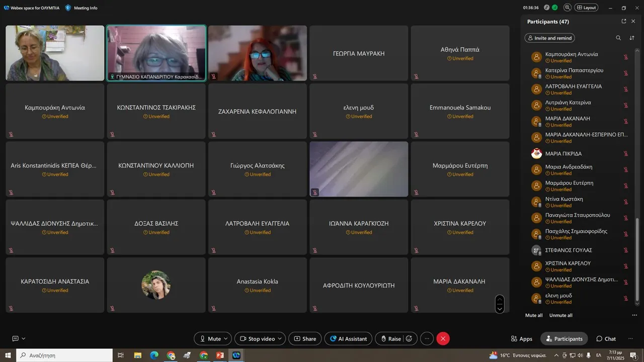
Task: Expand the Stop video options arrow
Action: [280, 339]
